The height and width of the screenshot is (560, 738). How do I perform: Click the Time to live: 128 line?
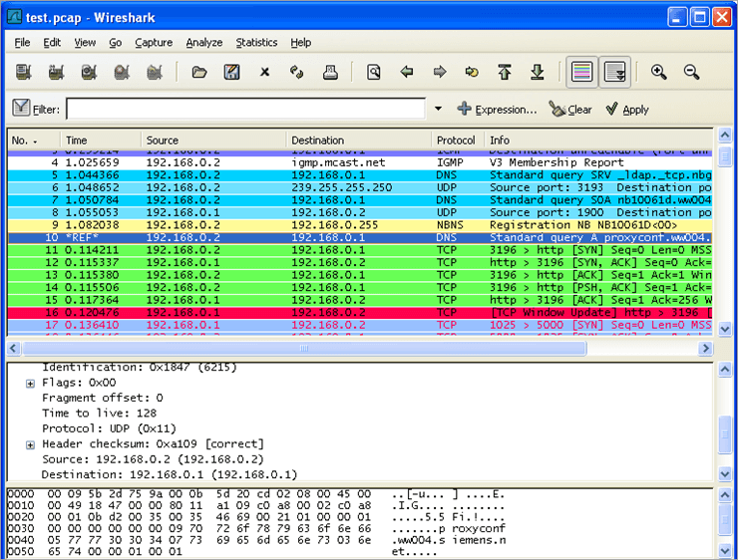pos(100,414)
